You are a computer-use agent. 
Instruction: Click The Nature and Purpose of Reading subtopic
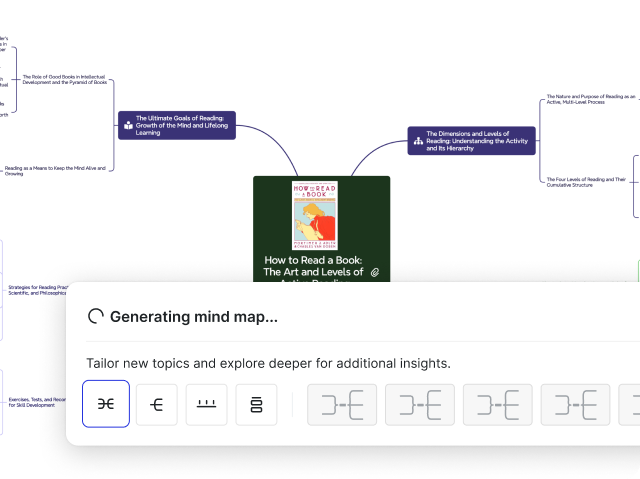591,99
